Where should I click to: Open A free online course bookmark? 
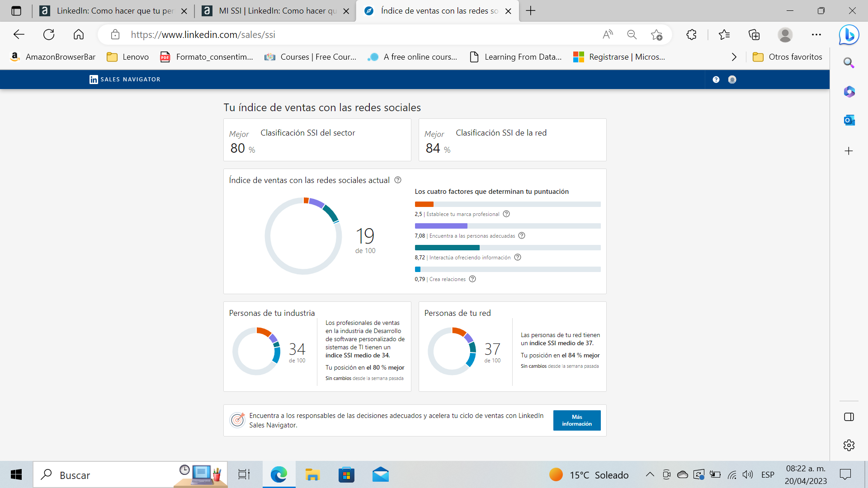(x=412, y=57)
